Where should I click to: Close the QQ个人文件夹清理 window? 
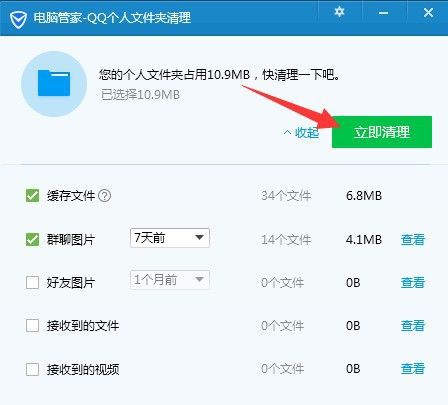point(428,13)
